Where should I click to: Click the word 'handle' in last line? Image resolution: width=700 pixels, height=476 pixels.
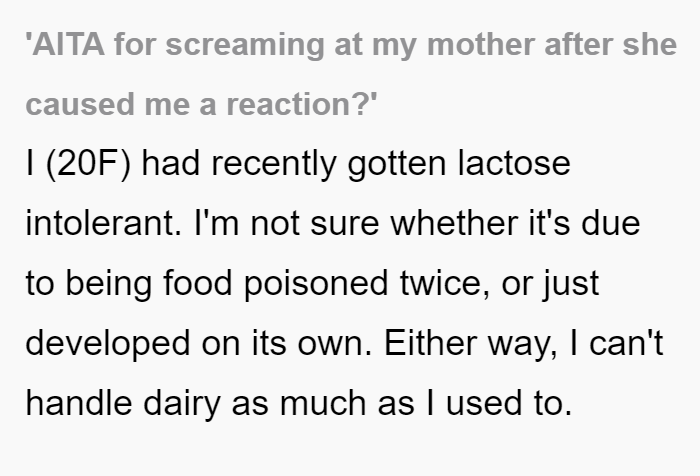point(79,403)
